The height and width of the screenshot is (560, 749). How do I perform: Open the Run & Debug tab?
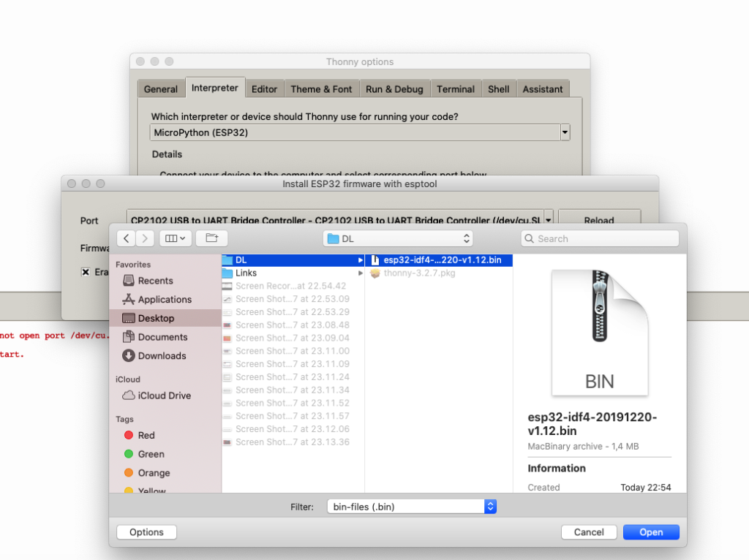[394, 89]
